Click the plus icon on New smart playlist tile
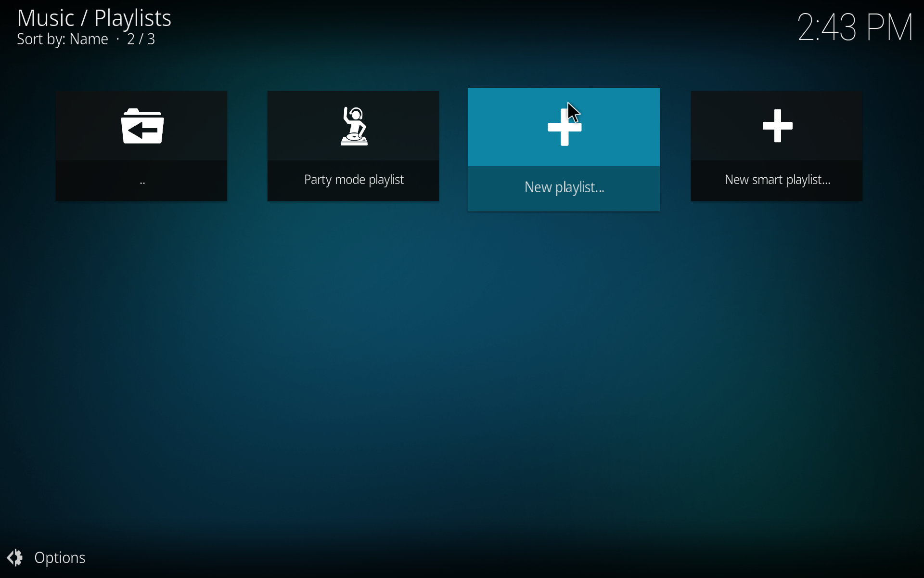This screenshot has height=578, width=924. coord(777,126)
